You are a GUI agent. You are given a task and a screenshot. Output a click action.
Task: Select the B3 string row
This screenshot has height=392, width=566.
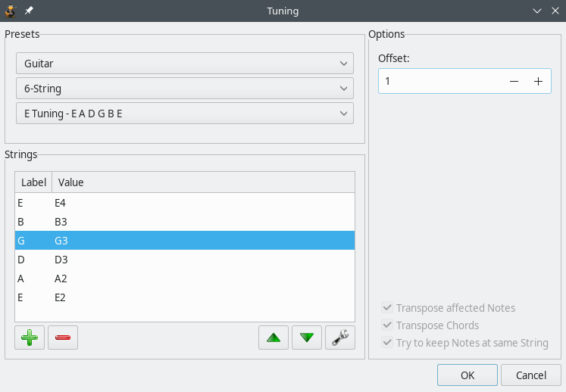coord(184,222)
